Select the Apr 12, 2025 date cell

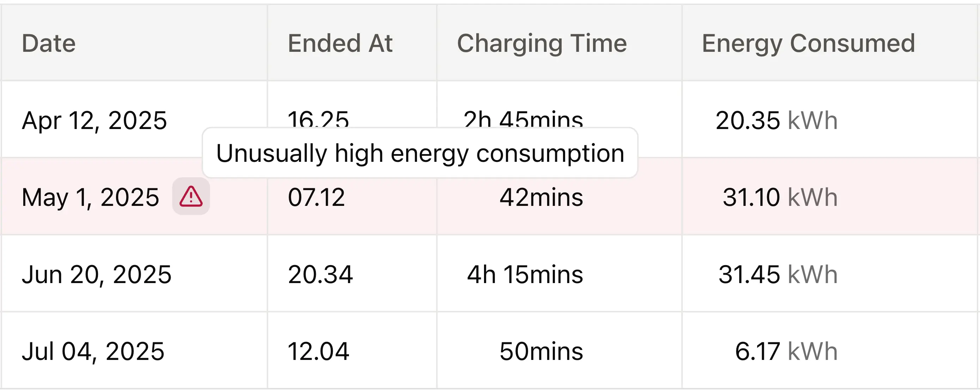click(x=94, y=121)
